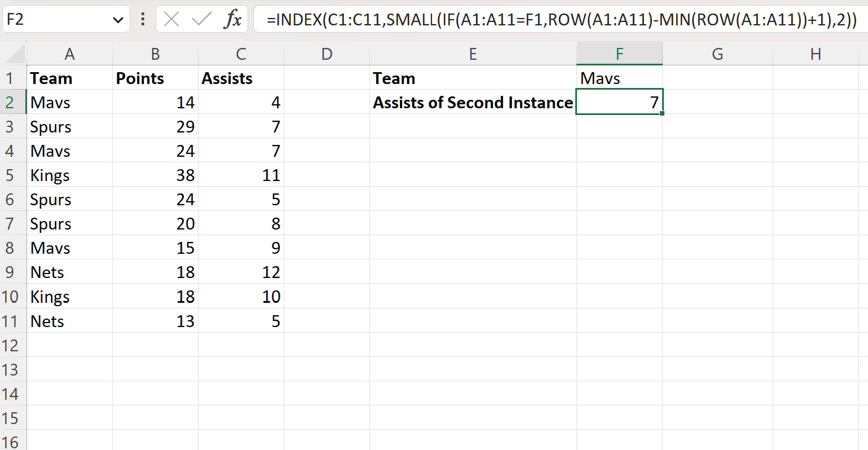Click cell F1 containing Mavs
The height and width of the screenshot is (450, 868).
coord(619,78)
